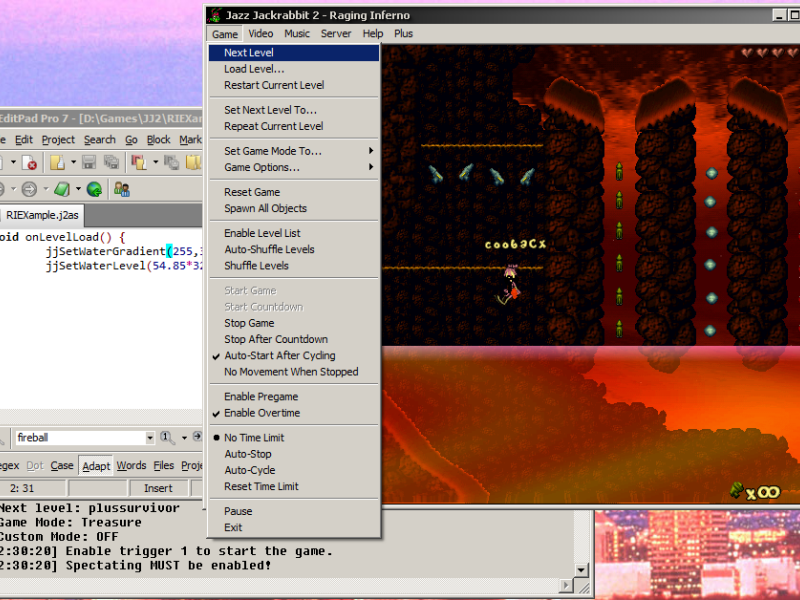
Task: Expand the Game Options submenu
Action: (x=293, y=167)
